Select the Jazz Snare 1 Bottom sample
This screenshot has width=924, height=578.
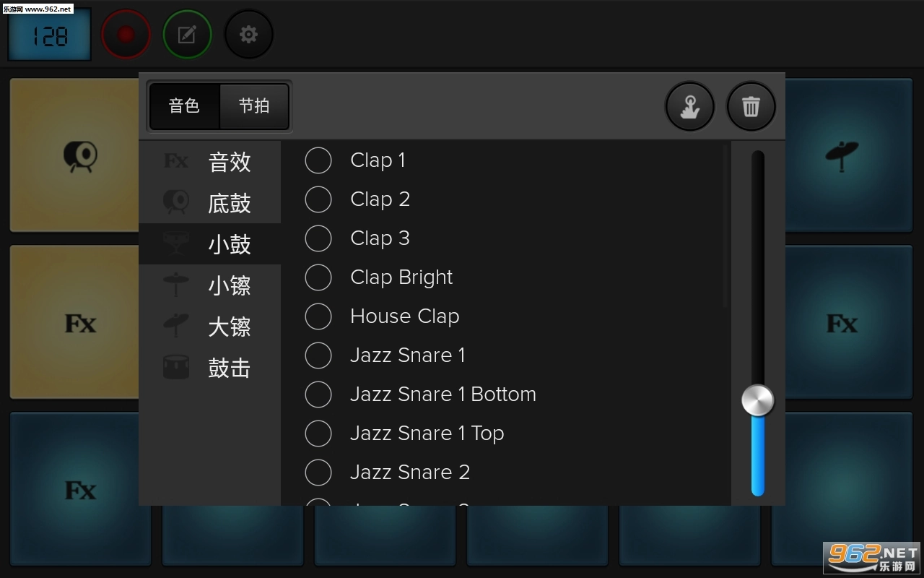318,394
